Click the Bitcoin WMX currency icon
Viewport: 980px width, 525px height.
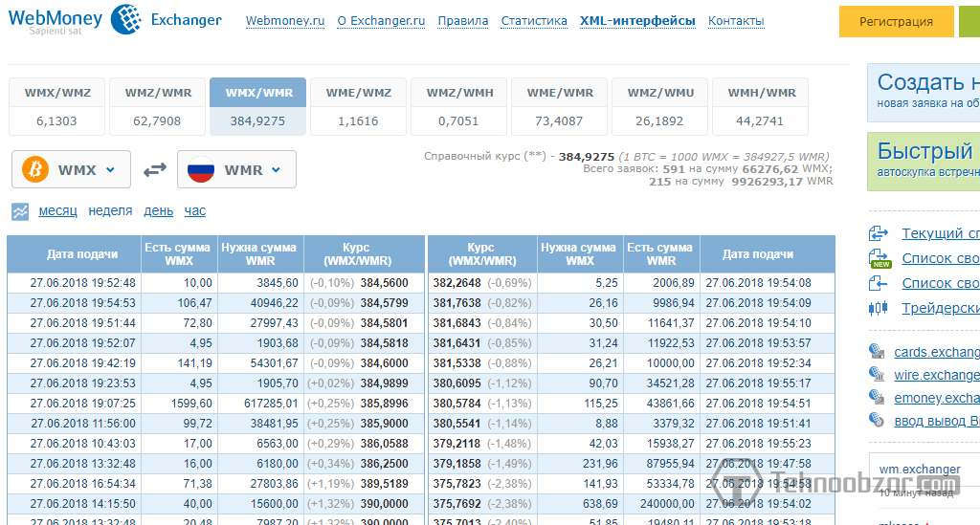tap(35, 169)
